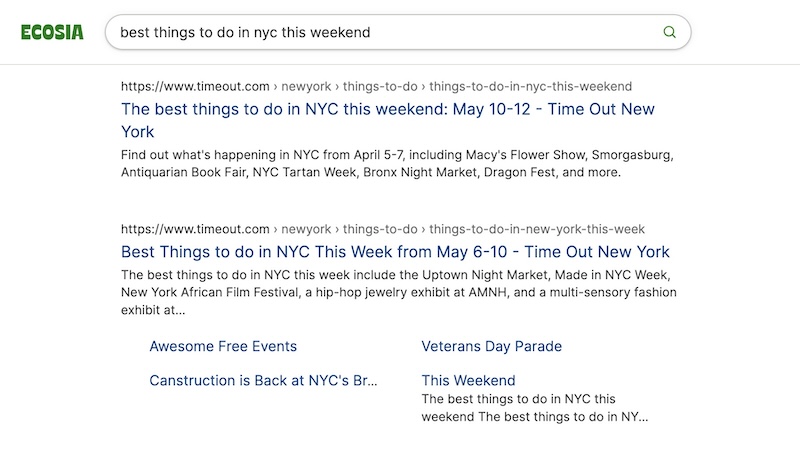Click 'things-to-do-in-new-york-this-week' breadcrumb segment
800x474 pixels.
pyautogui.click(x=537, y=229)
